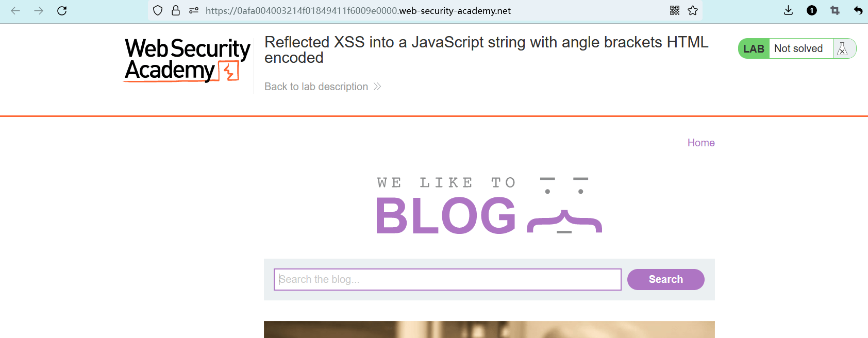Click the address bar URL text
This screenshot has width=868, height=338.
coord(358,11)
